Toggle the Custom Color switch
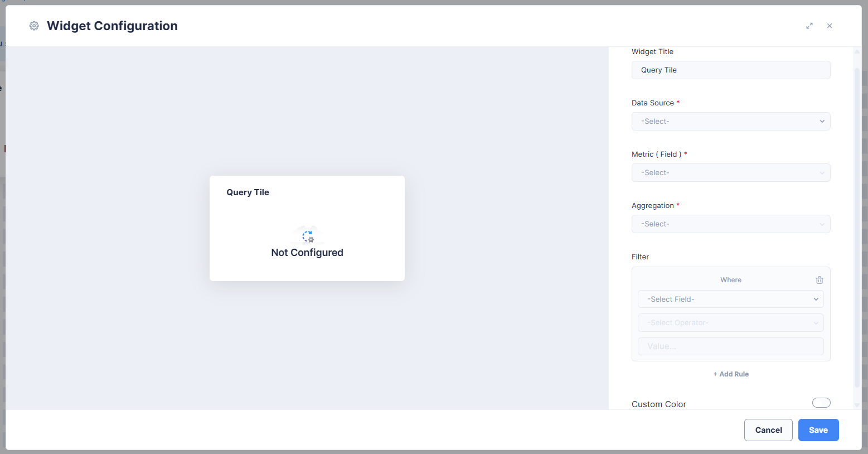The image size is (868, 454). [x=821, y=403]
